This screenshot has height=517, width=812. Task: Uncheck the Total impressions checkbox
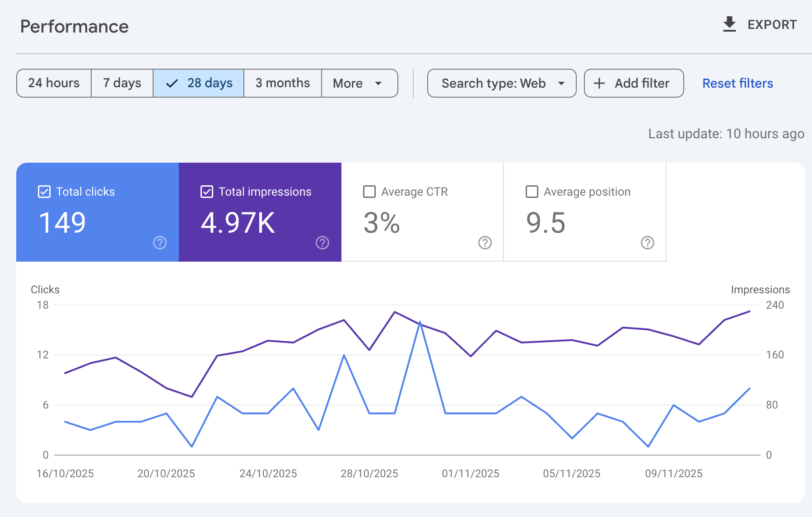(207, 192)
